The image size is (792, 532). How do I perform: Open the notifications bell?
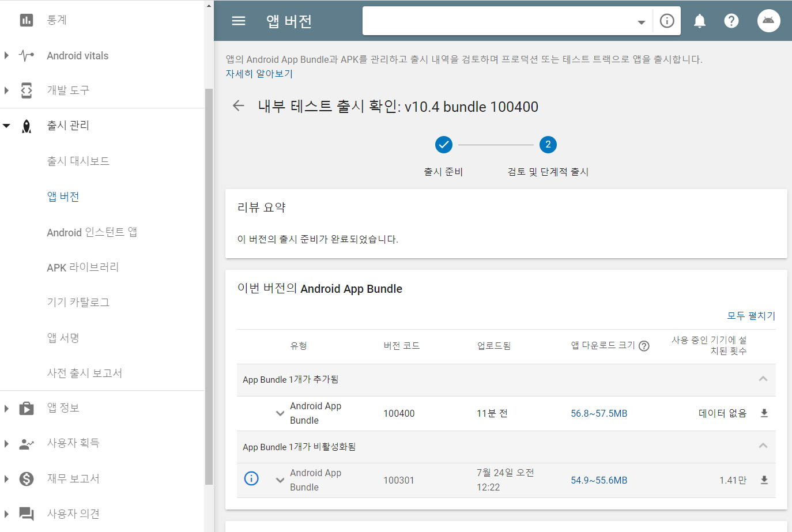click(x=700, y=21)
